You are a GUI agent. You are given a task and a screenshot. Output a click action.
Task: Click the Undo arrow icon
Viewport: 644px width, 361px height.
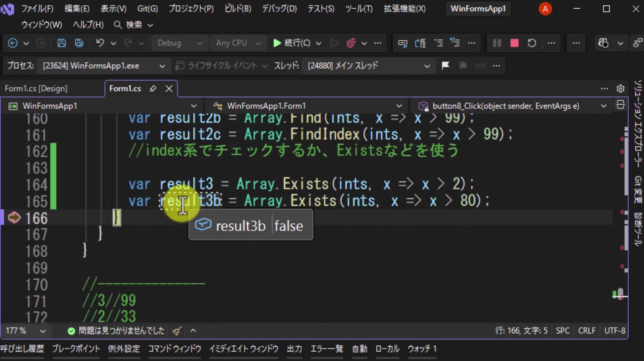(100, 43)
